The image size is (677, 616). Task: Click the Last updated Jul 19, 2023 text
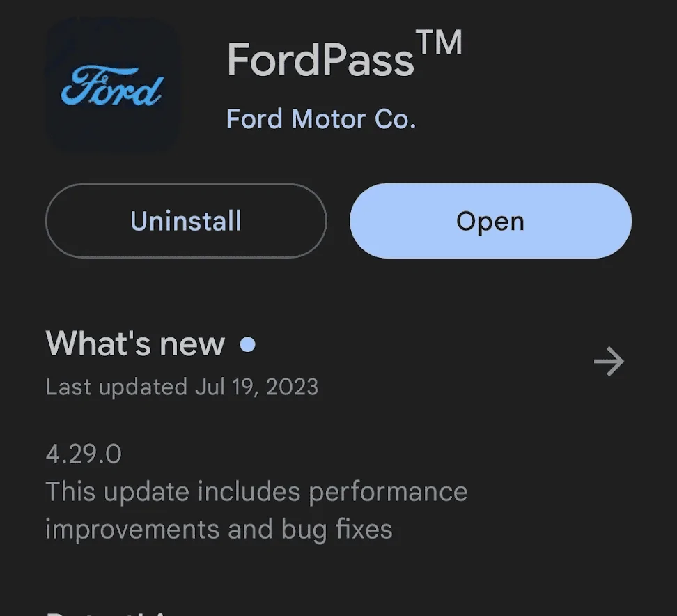click(x=182, y=387)
